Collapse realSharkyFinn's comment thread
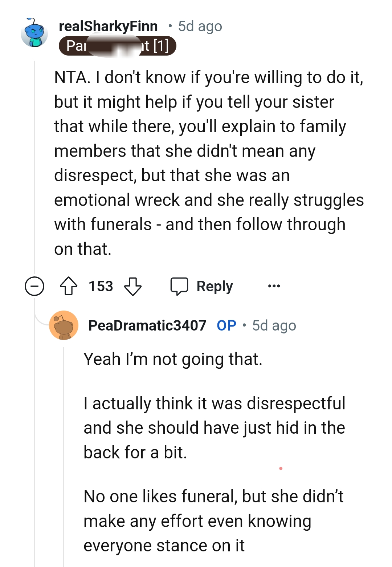This screenshot has width=392, height=567. click(34, 286)
